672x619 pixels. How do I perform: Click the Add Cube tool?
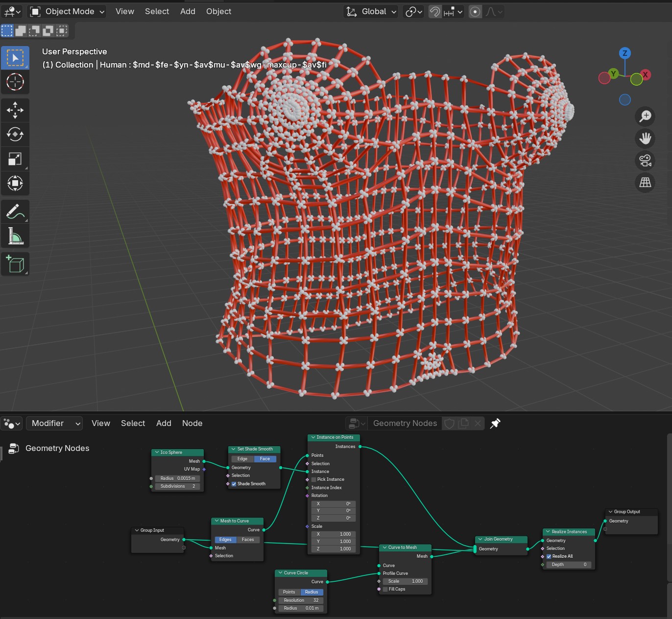tap(15, 264)
